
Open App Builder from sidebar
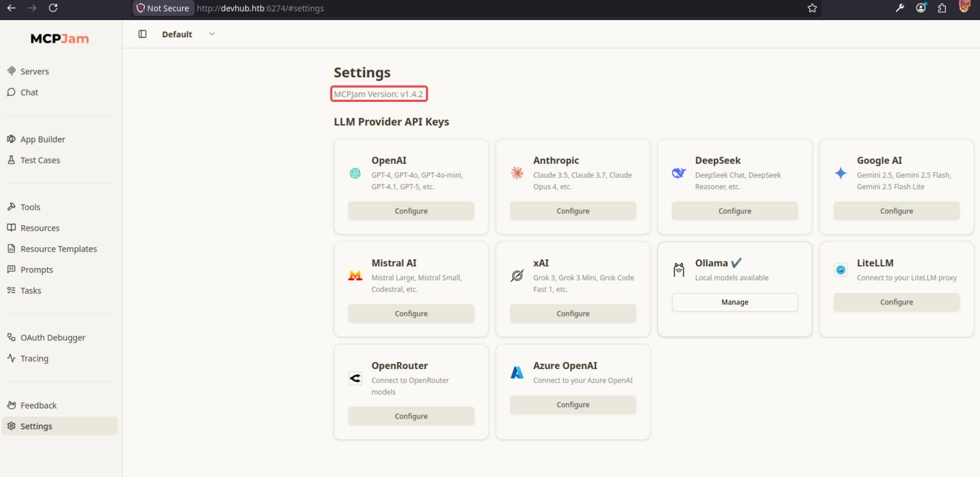click(59, 139)
